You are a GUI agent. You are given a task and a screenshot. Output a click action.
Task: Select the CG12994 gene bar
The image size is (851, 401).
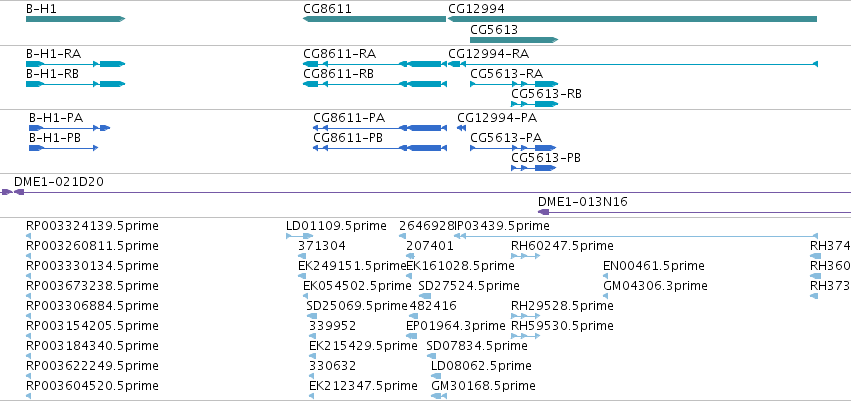point(633,19)
